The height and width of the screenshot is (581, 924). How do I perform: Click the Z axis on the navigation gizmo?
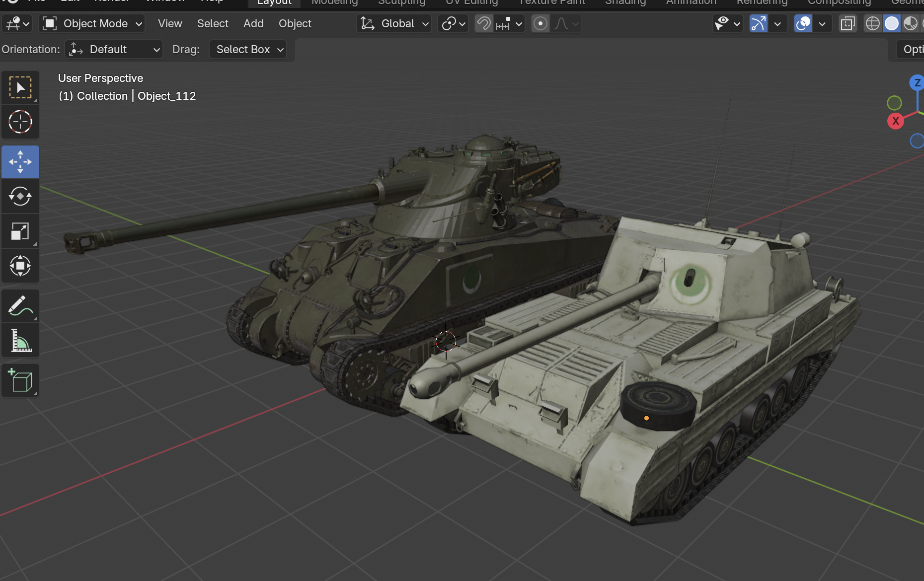pos(917,82)
